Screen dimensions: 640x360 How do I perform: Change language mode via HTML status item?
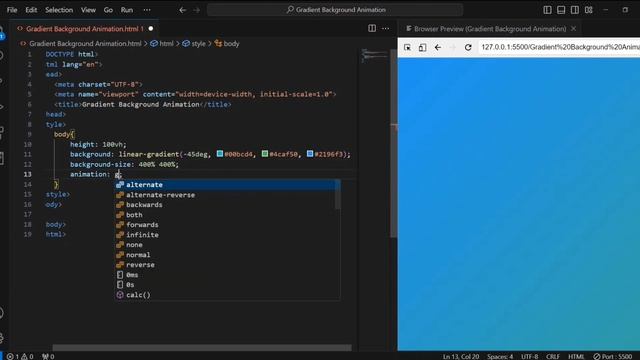576,356
